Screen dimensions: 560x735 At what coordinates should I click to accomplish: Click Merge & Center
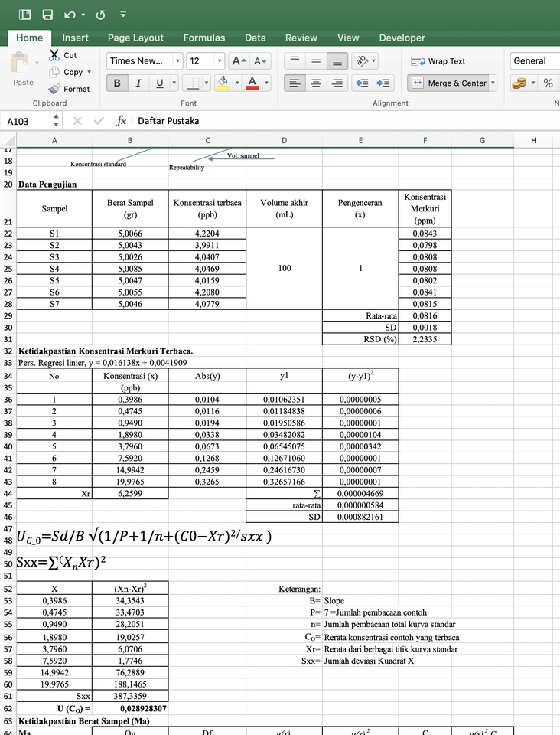point(448,83)
